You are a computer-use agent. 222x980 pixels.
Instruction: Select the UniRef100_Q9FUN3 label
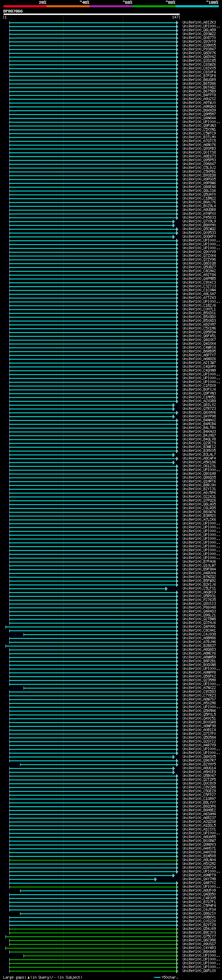199,125
